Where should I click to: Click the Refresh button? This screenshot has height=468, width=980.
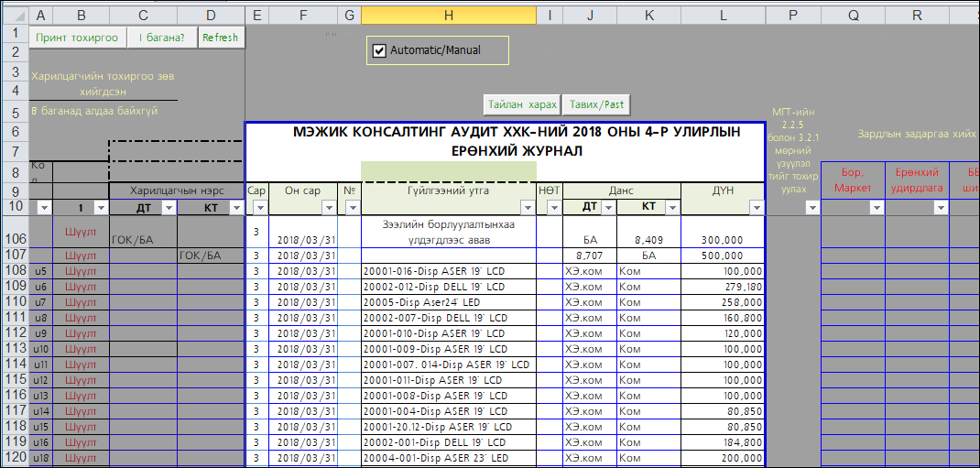[220, 38]
